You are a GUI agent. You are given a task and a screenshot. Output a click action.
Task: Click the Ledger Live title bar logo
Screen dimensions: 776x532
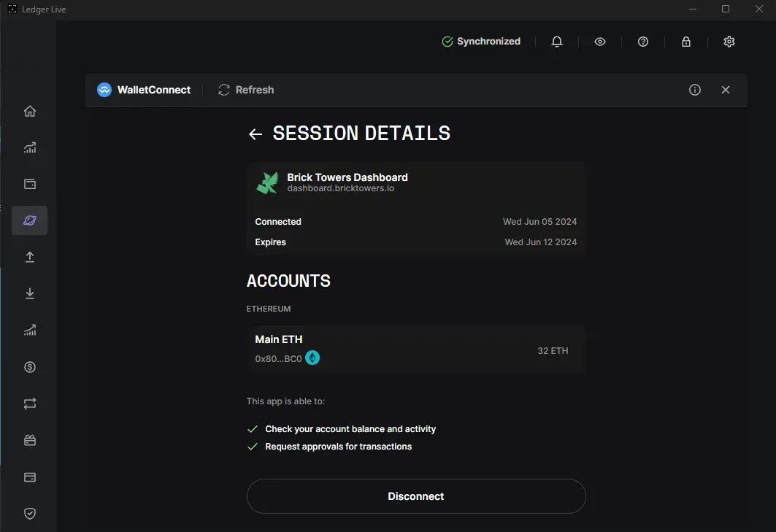coord(12,9)
